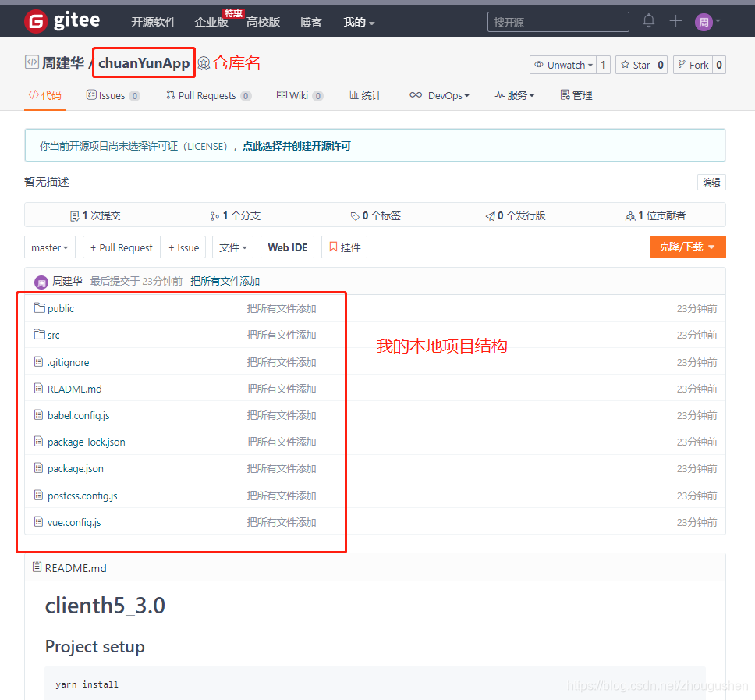The width and height of the screenshot is (755, 700).
Task: Star the repository
Action: point(635,65)
